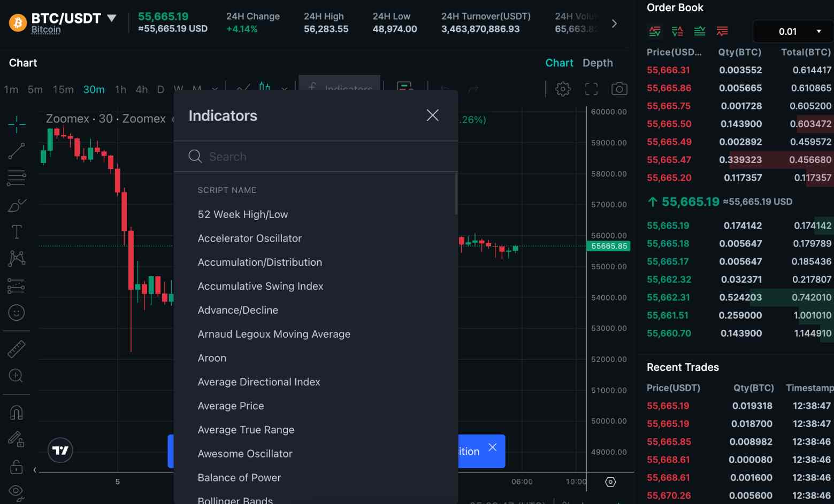Image resolution: width=834 pixels, height=504 pixels.
Task: Toggle lock all drawing tools
Action: click(x=17, y=467)
